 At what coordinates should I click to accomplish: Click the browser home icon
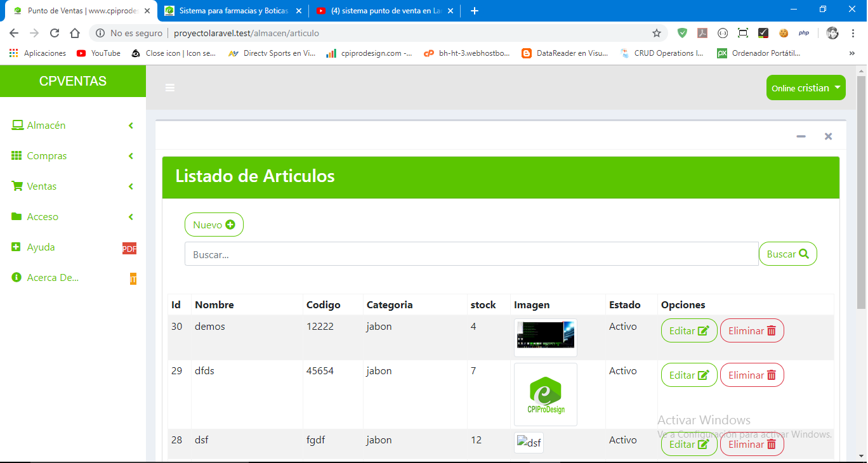[x=75, y=33]
